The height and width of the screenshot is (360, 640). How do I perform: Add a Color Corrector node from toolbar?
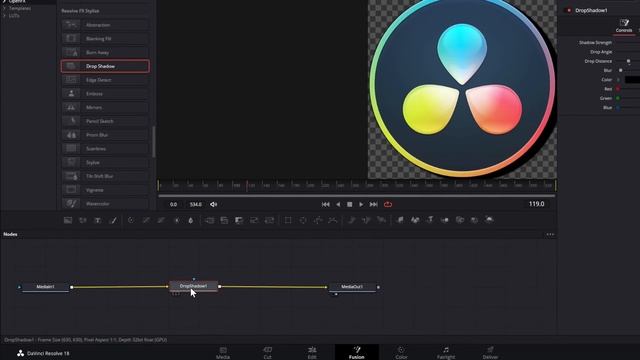pyautogui.click(x=131, y=220)
